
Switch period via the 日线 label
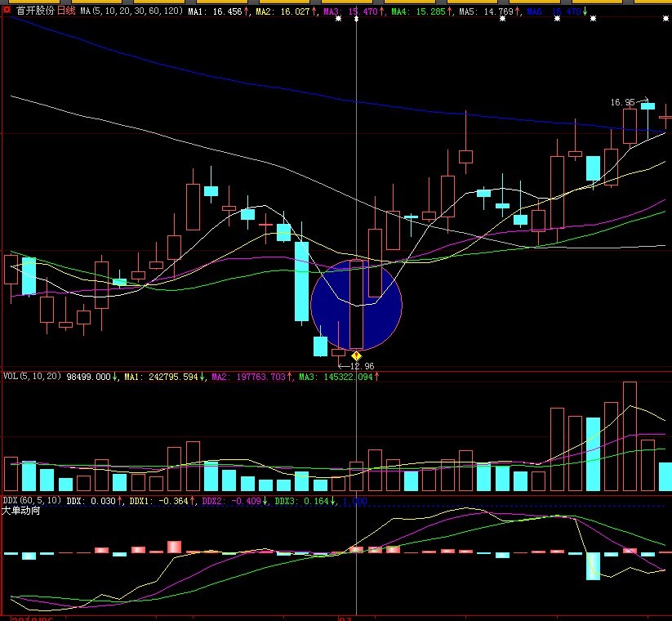click(66, 11)
